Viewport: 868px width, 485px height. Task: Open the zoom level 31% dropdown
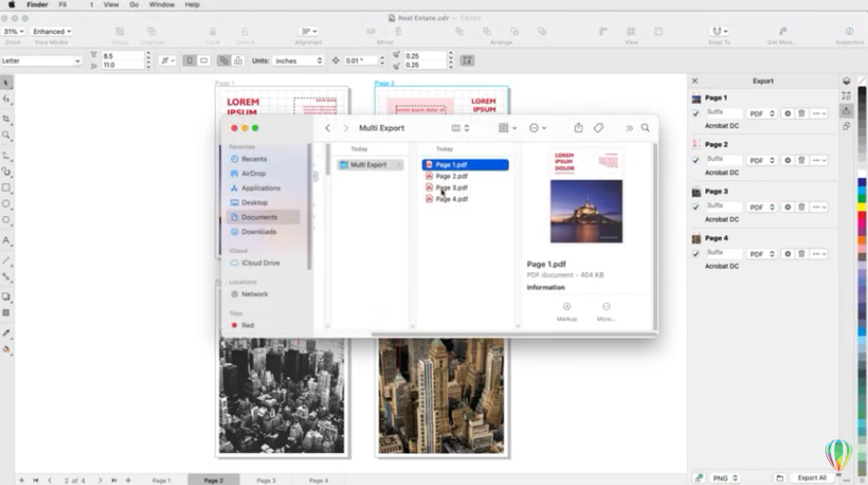[x=14, y=32]
